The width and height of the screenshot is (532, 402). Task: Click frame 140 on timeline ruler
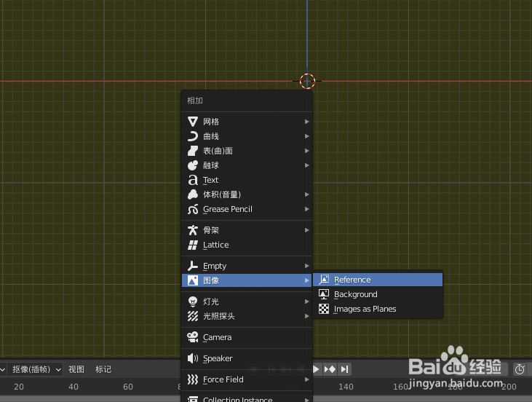pyautogui.click(x=346, y=387)
